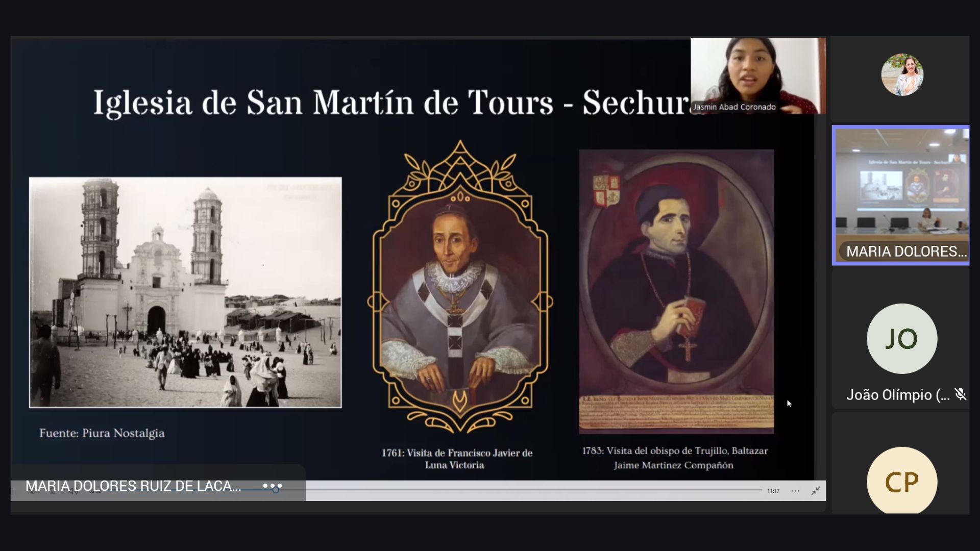This screenshot has width=980, height=551.
Task: Click the exit fullscreen arrows icon
Action: (816, 491)
